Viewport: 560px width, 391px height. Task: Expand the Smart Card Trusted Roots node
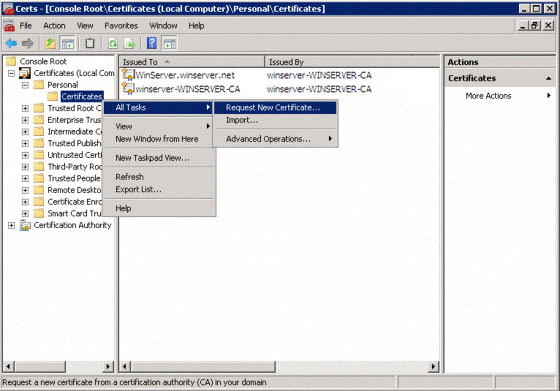(25, 214)
